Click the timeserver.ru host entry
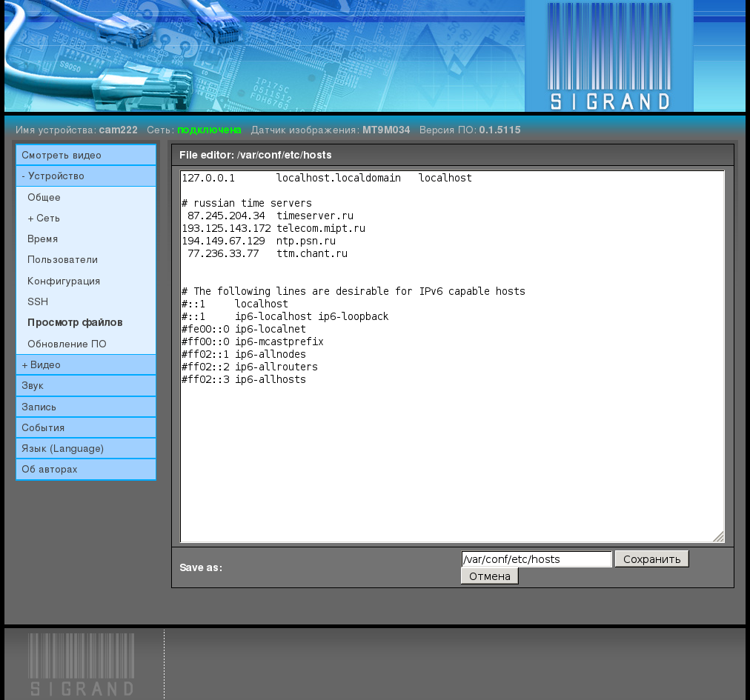The height and width of the screenshot is (700, 750). [x=271, y=216]
